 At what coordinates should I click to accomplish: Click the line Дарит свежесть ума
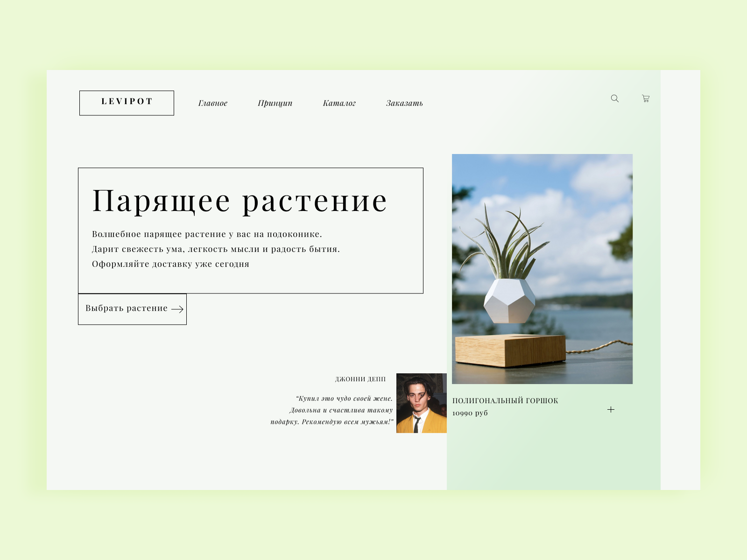point(216,249)
